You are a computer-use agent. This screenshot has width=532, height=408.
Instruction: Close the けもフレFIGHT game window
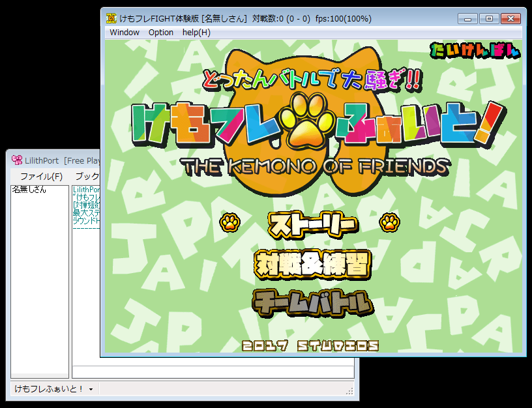pos(510,19)
